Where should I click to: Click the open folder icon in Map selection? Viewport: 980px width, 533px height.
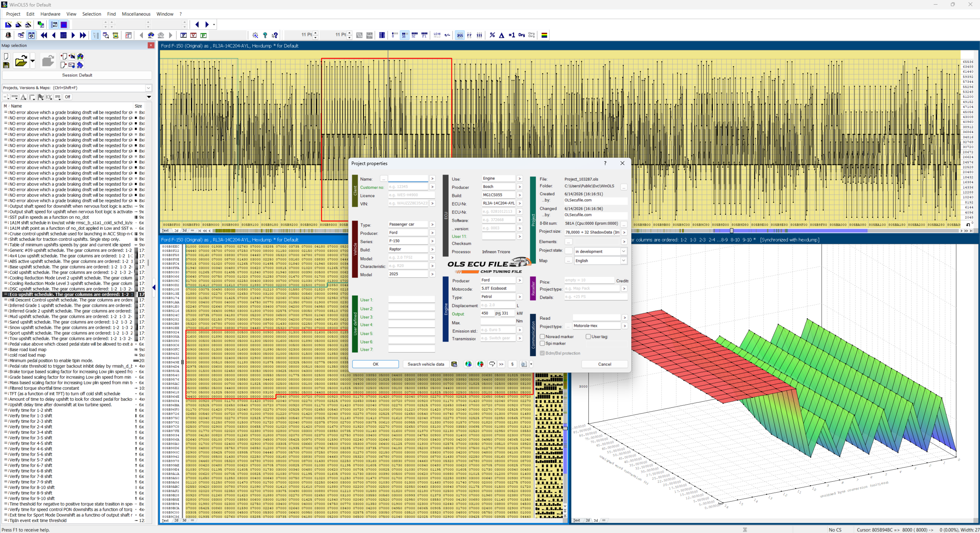[x=21, y=61]
